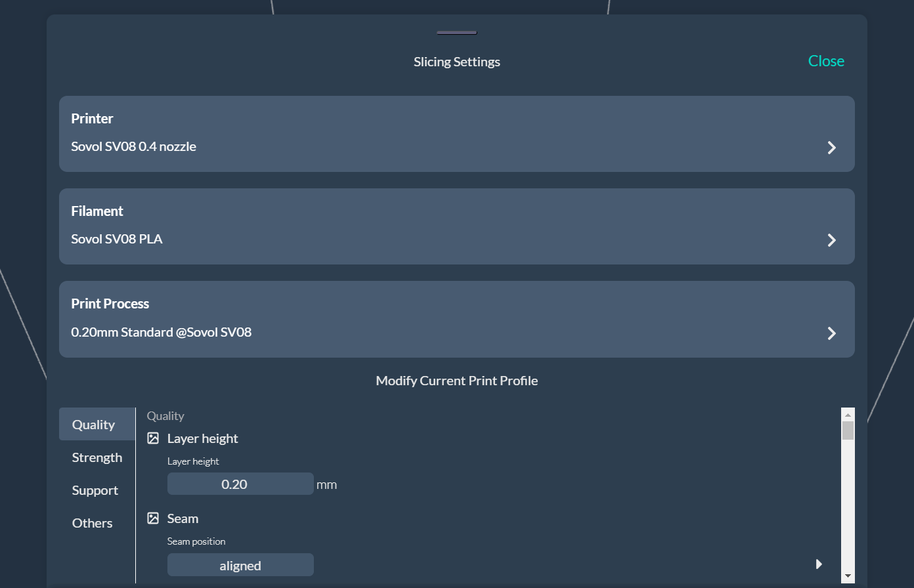Edit the Layer height 0.20 field

(240, 484)
